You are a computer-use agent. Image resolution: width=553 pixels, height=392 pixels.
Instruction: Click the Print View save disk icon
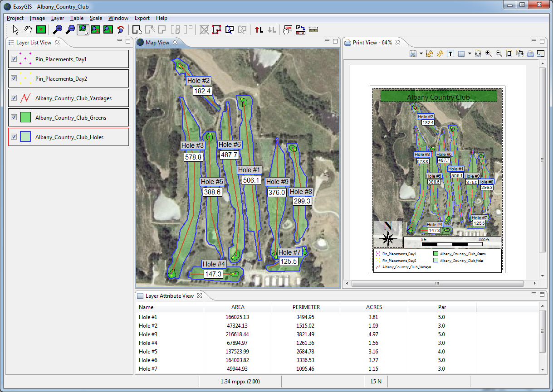[x=413, y=53]
